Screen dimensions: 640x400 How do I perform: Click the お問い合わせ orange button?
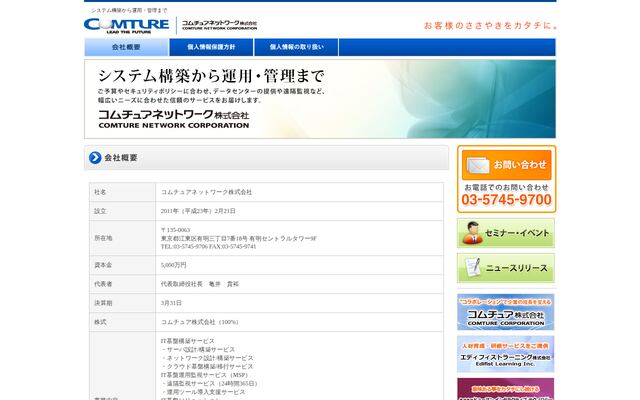[507, 165]
